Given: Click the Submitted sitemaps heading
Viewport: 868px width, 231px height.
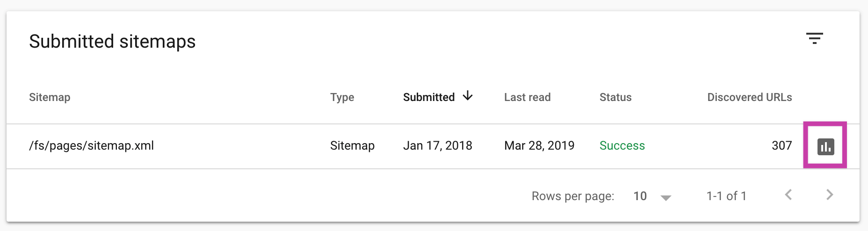Looking at the screenshot, I should click(112, 41).
